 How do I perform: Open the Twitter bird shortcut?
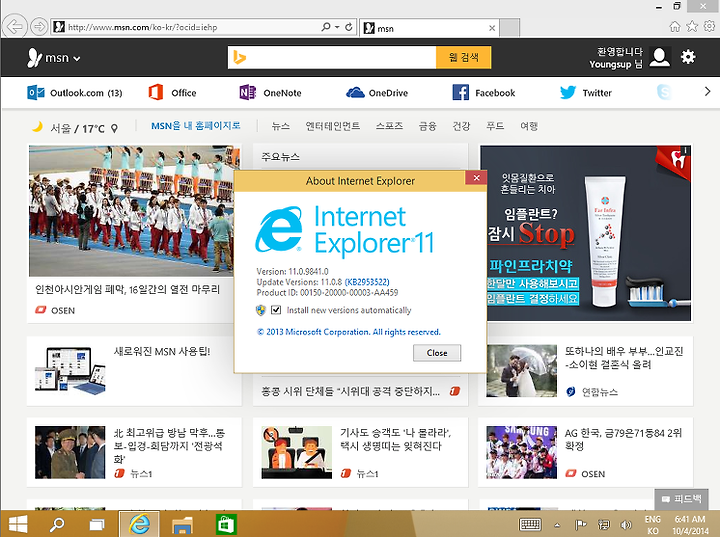click(x=568, y=92)
